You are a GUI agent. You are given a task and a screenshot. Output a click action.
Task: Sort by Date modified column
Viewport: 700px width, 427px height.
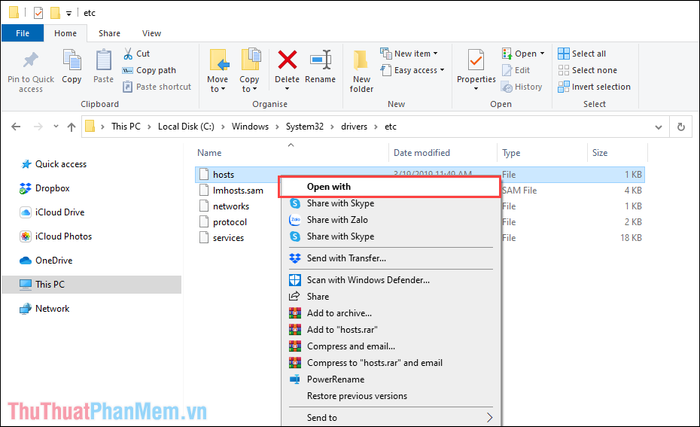pyautogui.click(x=421, y=153)
